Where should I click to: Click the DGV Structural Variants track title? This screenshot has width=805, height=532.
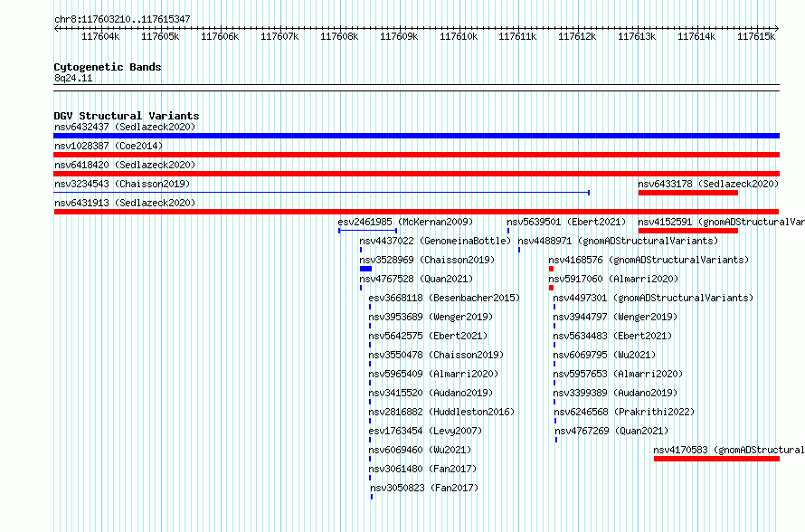(127, 116)
